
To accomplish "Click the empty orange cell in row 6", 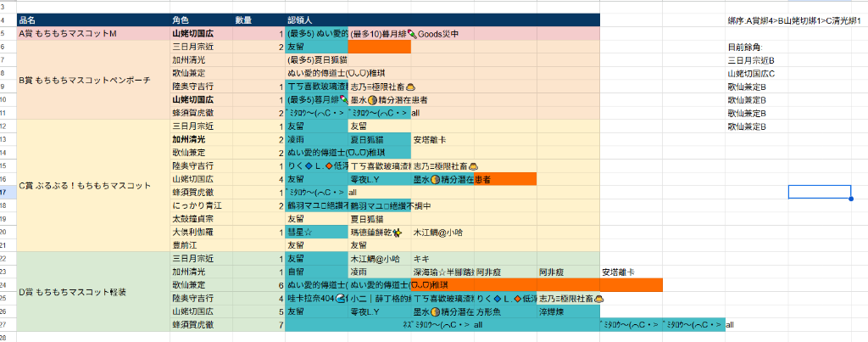I will click(378, 47).
